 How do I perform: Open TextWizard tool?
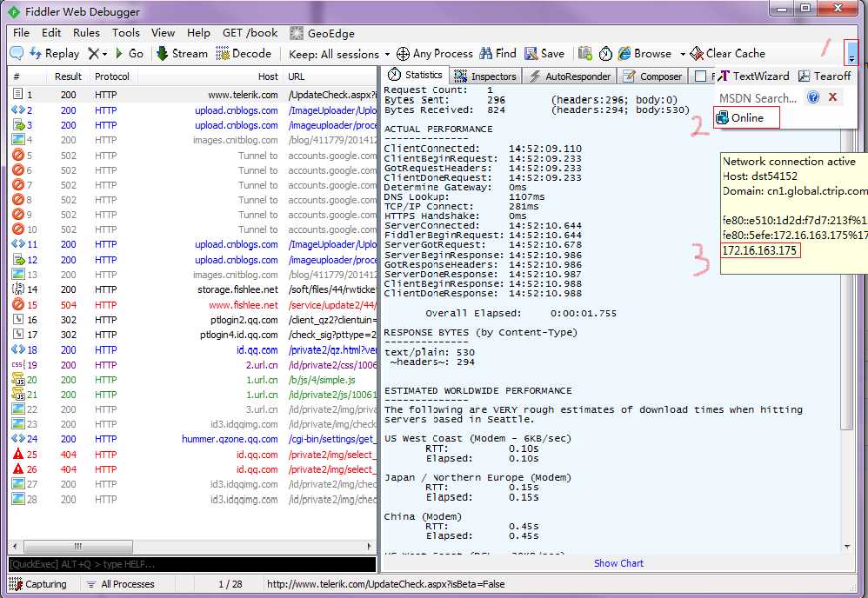[x=753, y=76]
